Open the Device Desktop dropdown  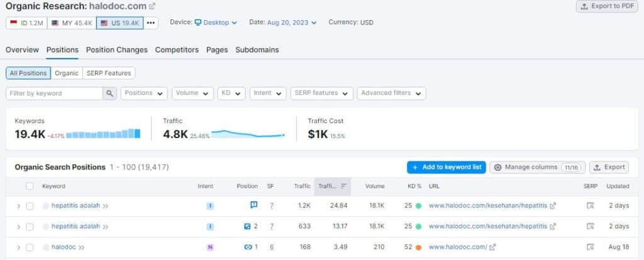pyautogui.click(x=216, y=23)
